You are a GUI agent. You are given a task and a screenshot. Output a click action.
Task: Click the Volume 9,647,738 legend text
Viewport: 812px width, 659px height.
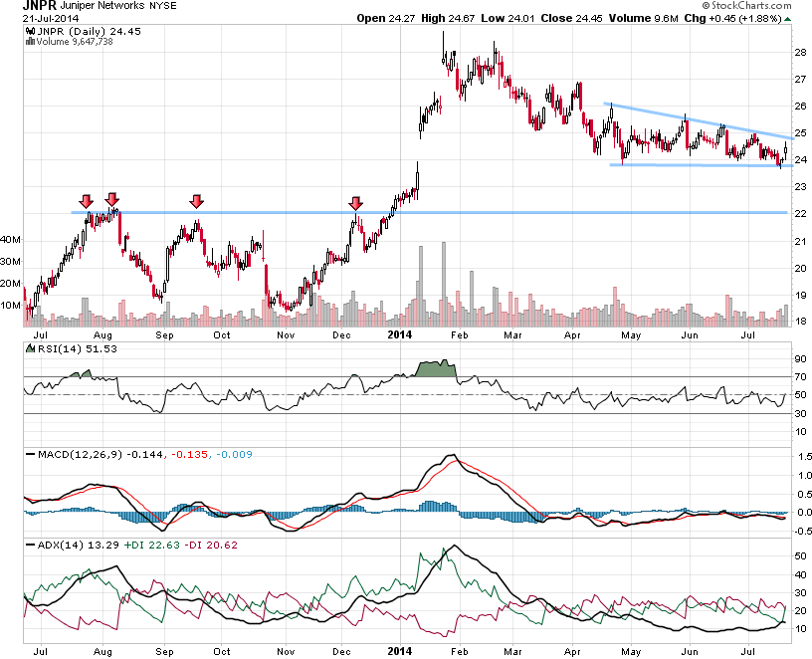coord(75,42)
